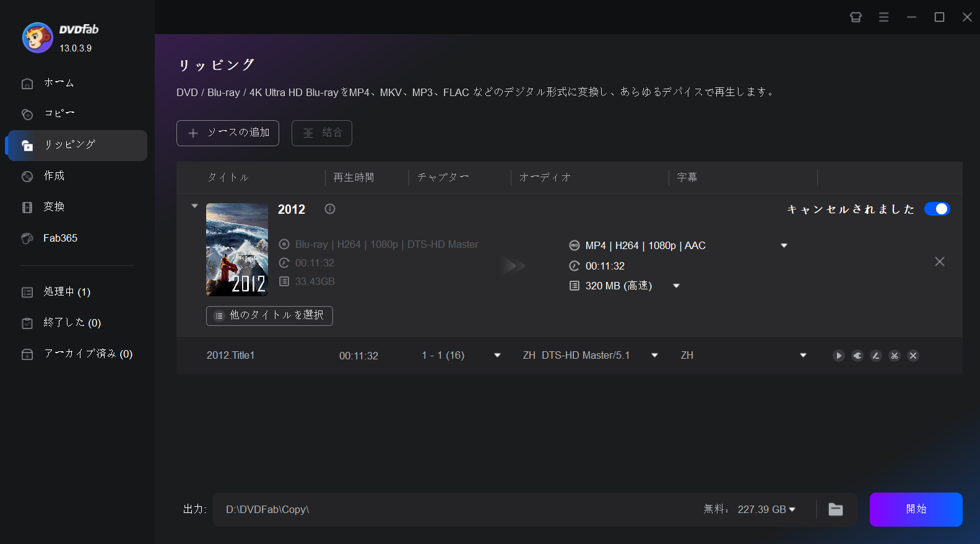The width and height of the screenshot is (980, 544).
Task: Open the video edit pencil for 2012.Title1
Action: click(x=875, y=356)
